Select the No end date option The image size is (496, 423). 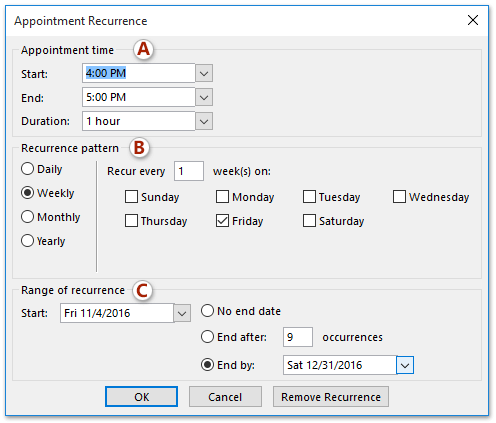point(207,311)
